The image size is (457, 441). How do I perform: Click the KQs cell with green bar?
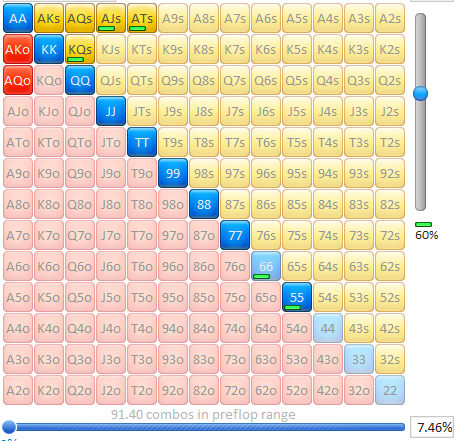[80, 49]
